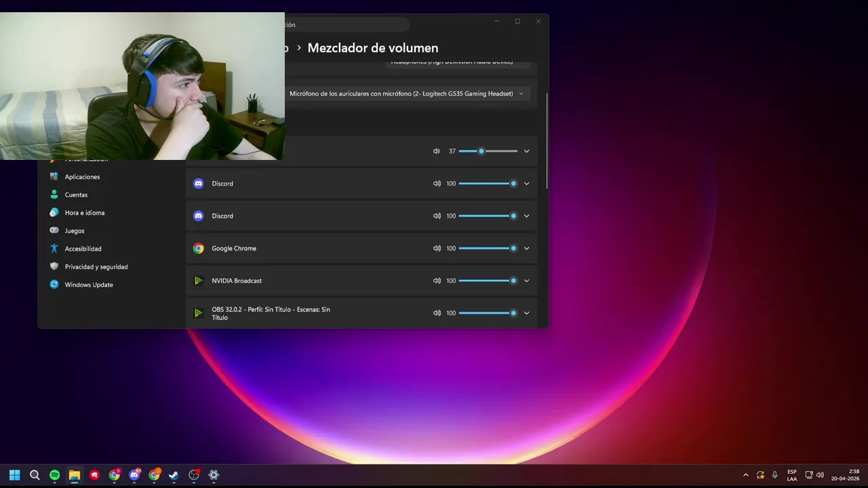This screenshot has width=868, height=488.
Task: Switch the ESP LAA input language
Action: tap(792, 475)
